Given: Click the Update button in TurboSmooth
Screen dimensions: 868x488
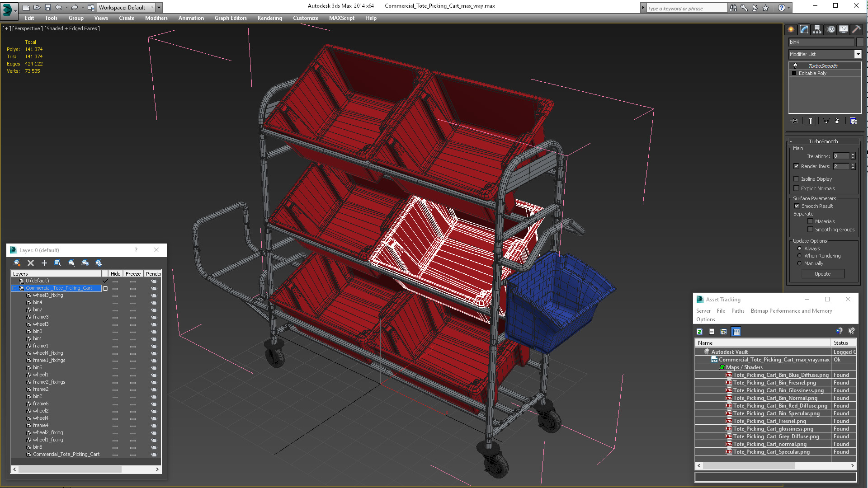Looking at the screenshot, I should click(822, 274).
